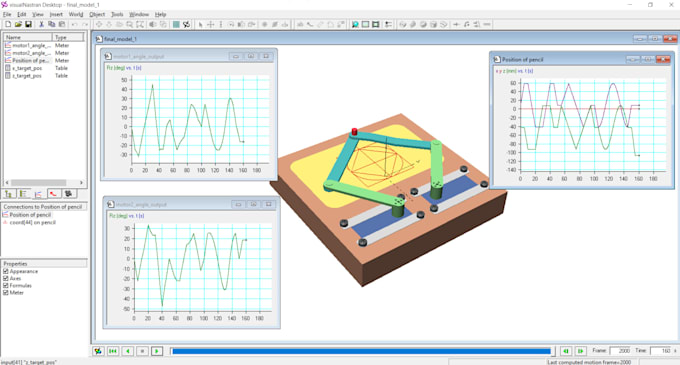Viewport: 680px width, 365px height.
Task: Toggle the Appearance checkbox
Action: coord(6,271)
